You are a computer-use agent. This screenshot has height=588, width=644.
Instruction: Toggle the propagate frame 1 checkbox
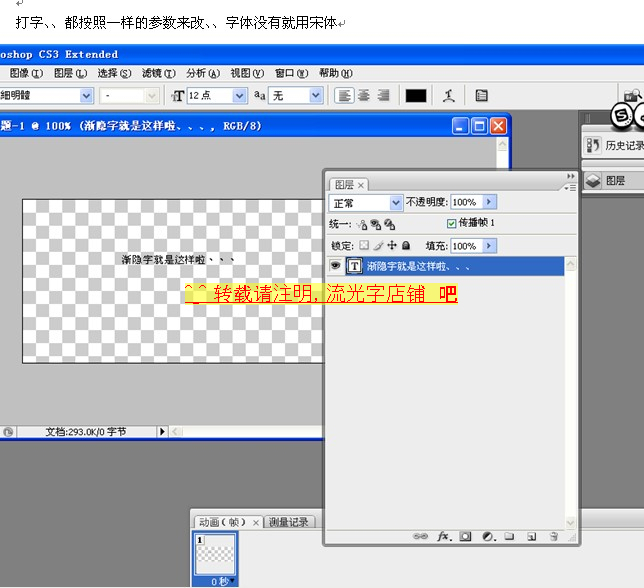click(451, 223)
